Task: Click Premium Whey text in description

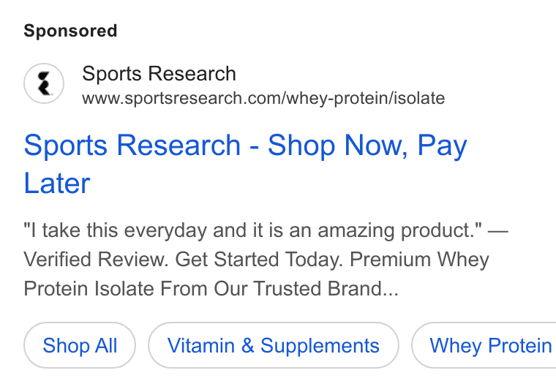Action: (x=419, y=260)
